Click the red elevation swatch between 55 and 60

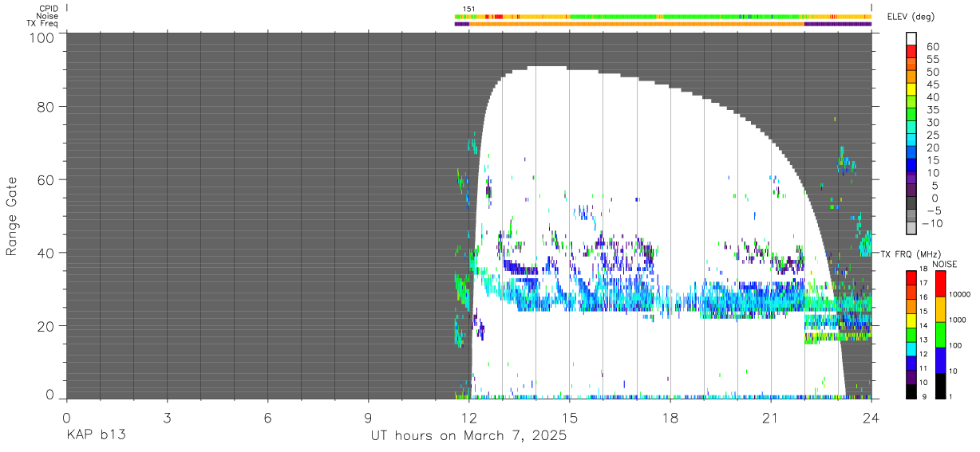pos(913,52)
